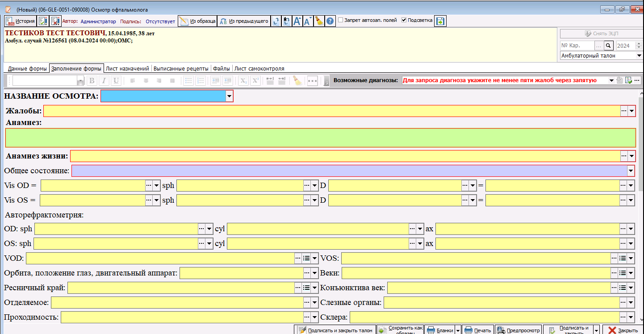Click the Ресничный край list icon

click(306, 288)
